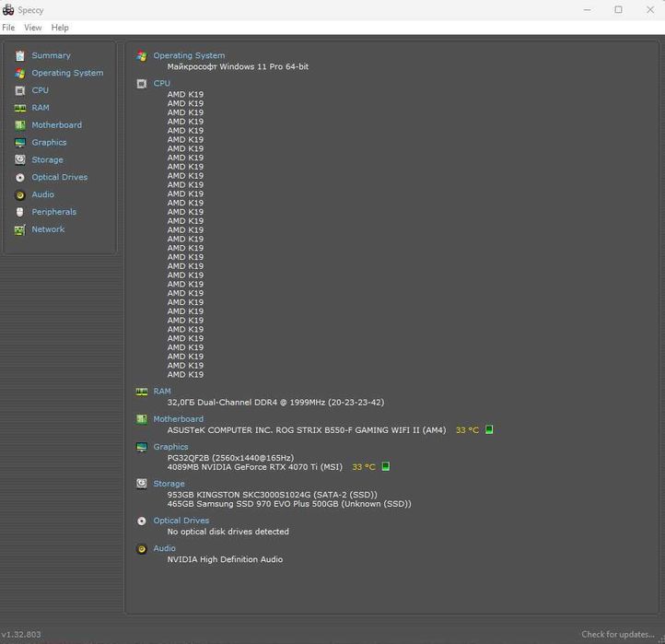Open the Peripherals sidebar section
The height and width of the screenshot is (644, 665).
coord(53,212)
